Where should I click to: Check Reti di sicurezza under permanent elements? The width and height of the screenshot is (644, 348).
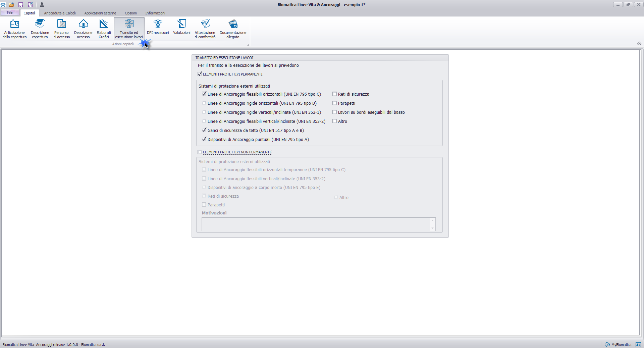(335, 94)
